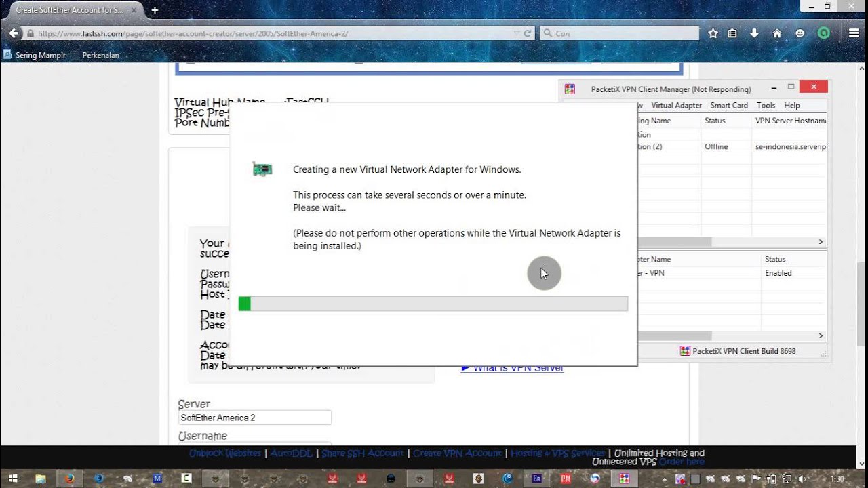Click the network adapter card icon in dialog

[262, 169]
